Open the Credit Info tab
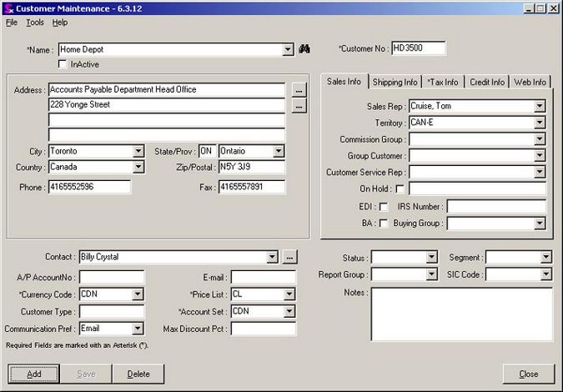Screen dimensions: 563x392 point(486,82)
